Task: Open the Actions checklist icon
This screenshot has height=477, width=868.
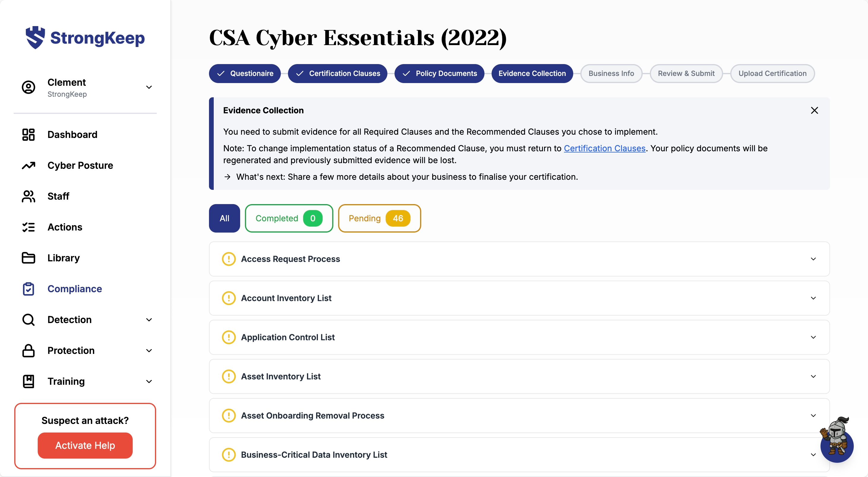Action: click(28, 227)
